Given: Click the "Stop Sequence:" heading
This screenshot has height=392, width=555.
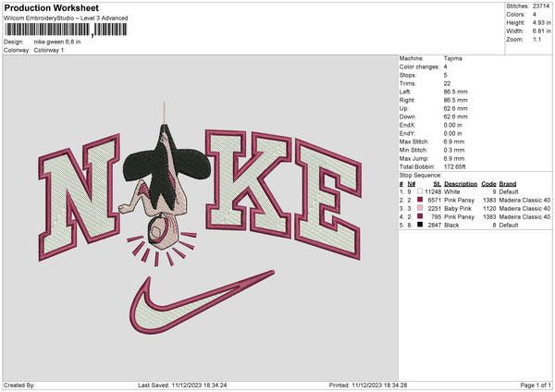Looking at the screenshot, I should pos(421,176).
